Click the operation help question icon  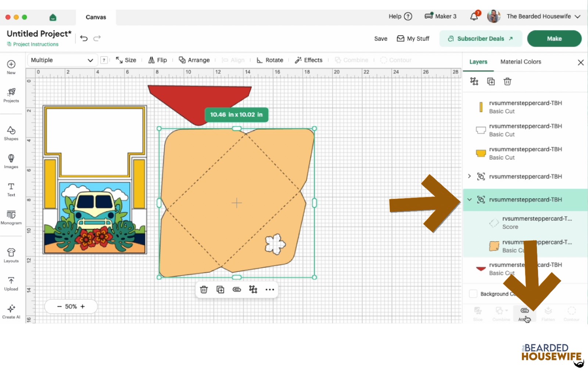(104, 60)
